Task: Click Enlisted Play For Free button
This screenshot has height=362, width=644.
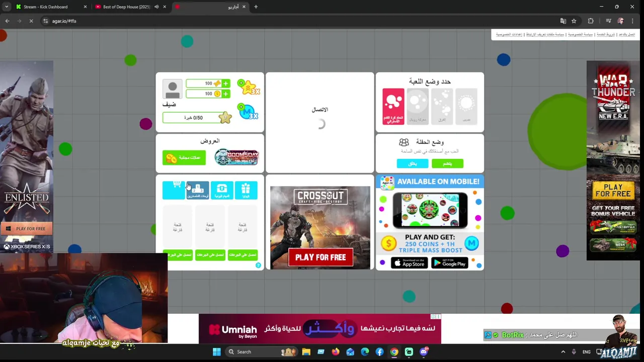Action: [x=26, y=229]
